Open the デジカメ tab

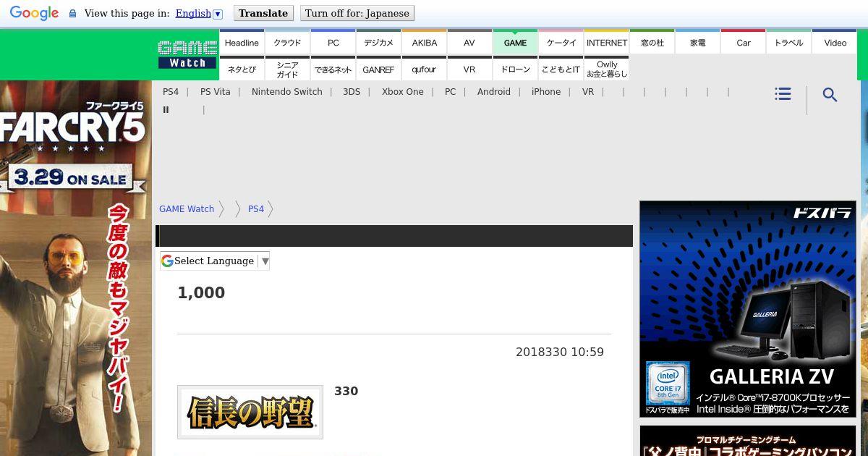[379, 43]
